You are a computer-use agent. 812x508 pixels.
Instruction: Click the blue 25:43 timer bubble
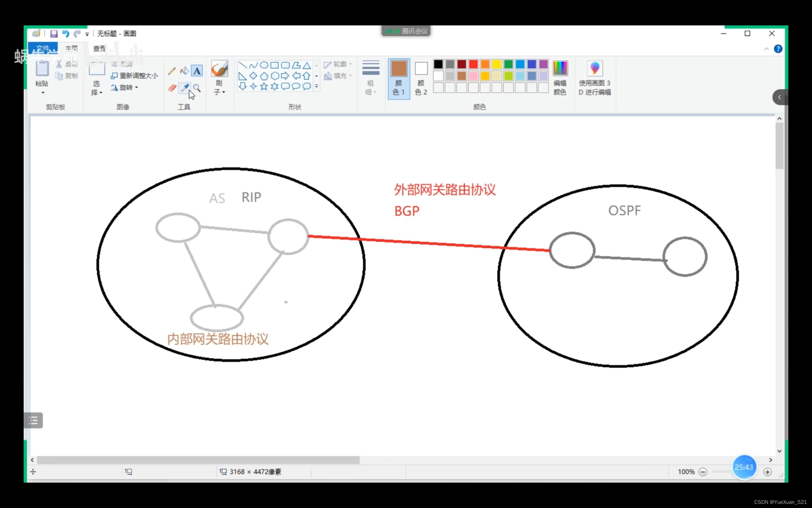744,467
